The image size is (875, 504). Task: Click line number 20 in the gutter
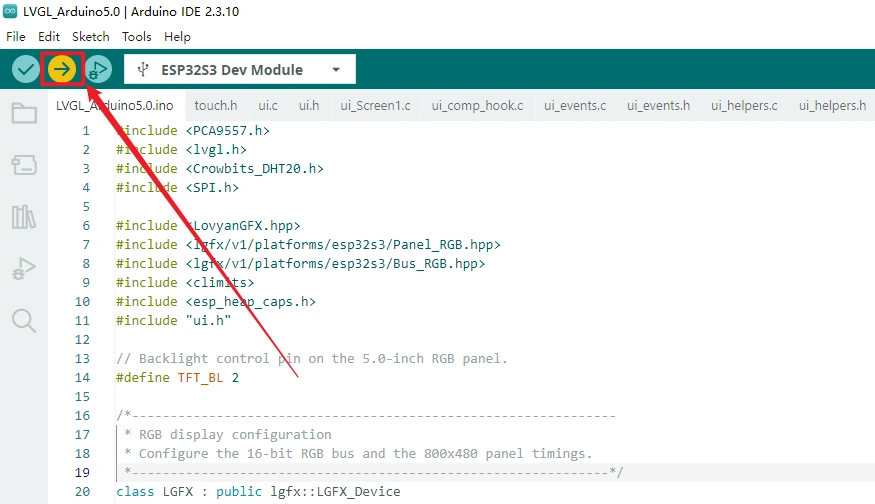[x=82, y=492]
